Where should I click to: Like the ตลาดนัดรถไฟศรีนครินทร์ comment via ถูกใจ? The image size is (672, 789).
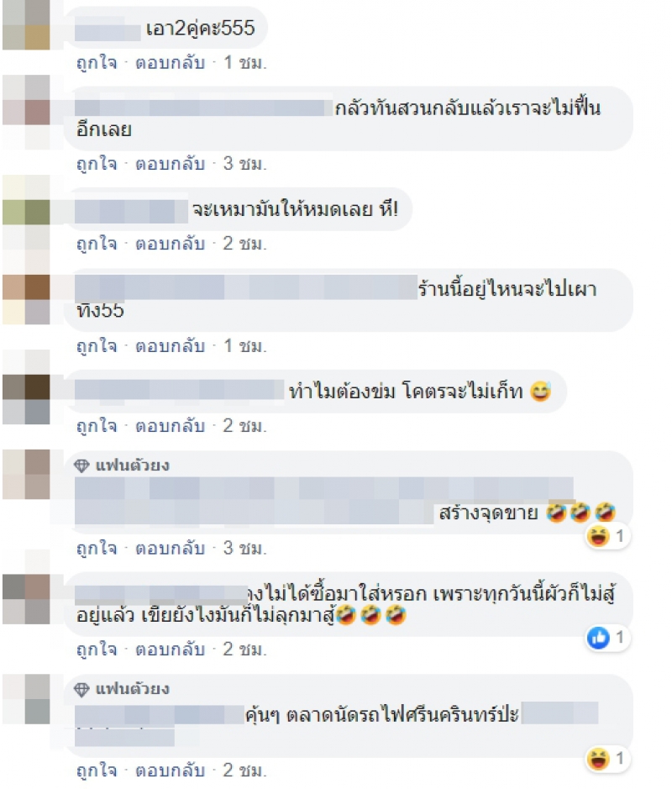(97, 771)
